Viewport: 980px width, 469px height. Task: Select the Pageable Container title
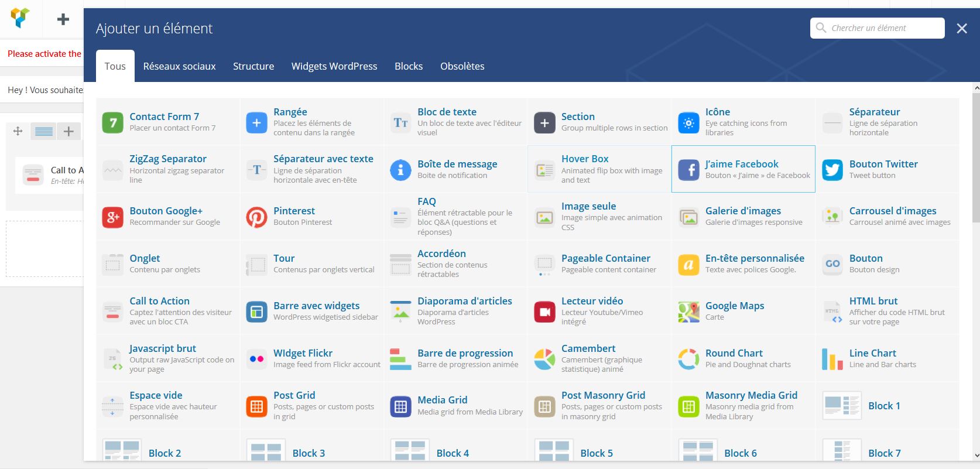point(606,258)
